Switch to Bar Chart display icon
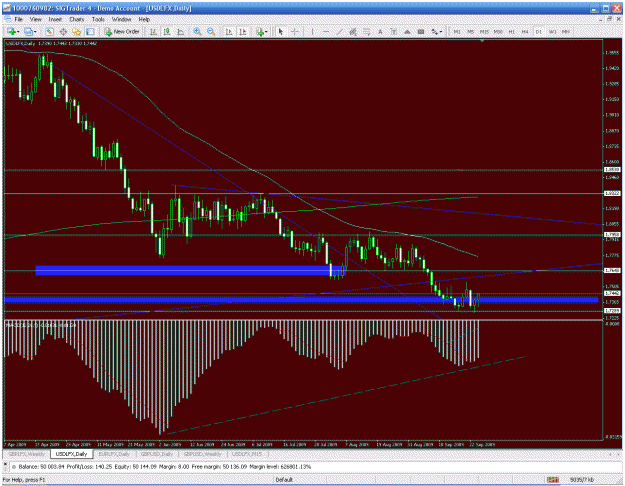The height and width of the screenshot is (486, 625). coord(153,31)
